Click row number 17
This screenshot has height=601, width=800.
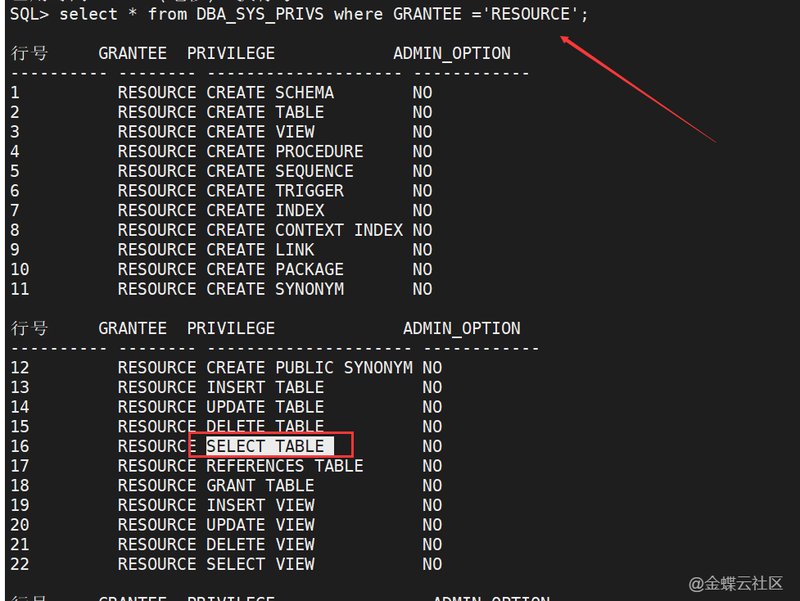20,466
